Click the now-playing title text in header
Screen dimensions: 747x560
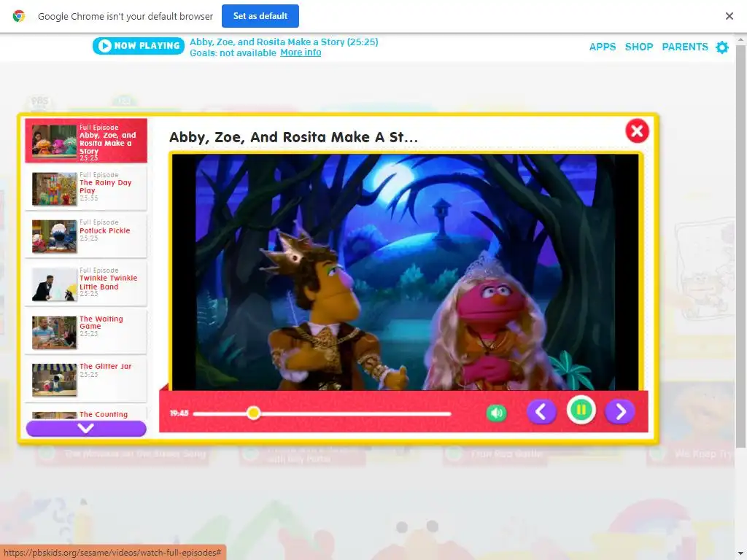click(x=284, y=42)
